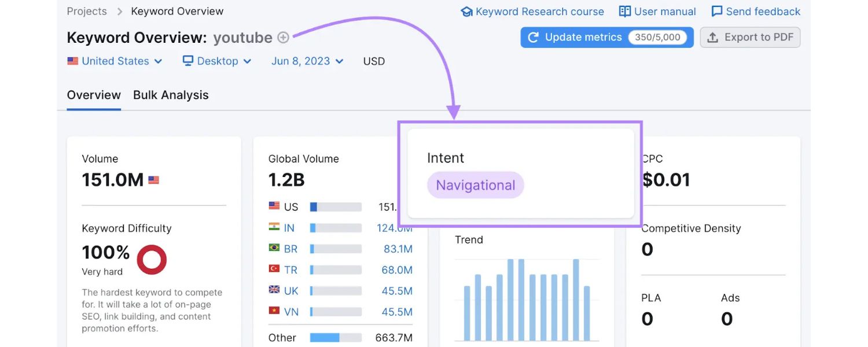Click the plus icon next to keyword youtube

pos(283,38)
